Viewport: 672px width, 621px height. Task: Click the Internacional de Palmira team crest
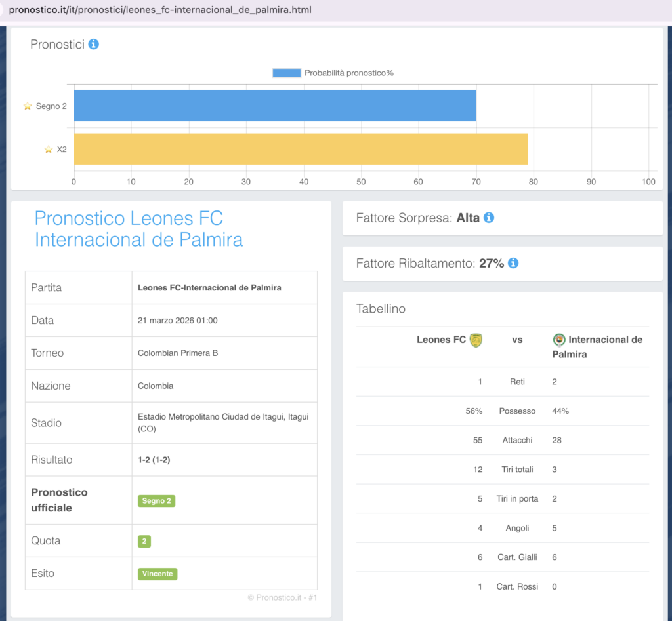point(559,340)
